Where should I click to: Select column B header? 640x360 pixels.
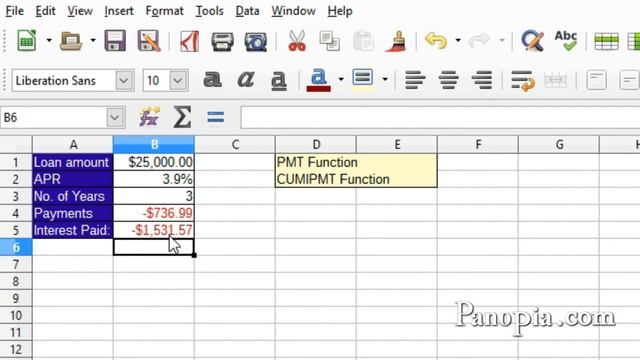tap(154, 144)
